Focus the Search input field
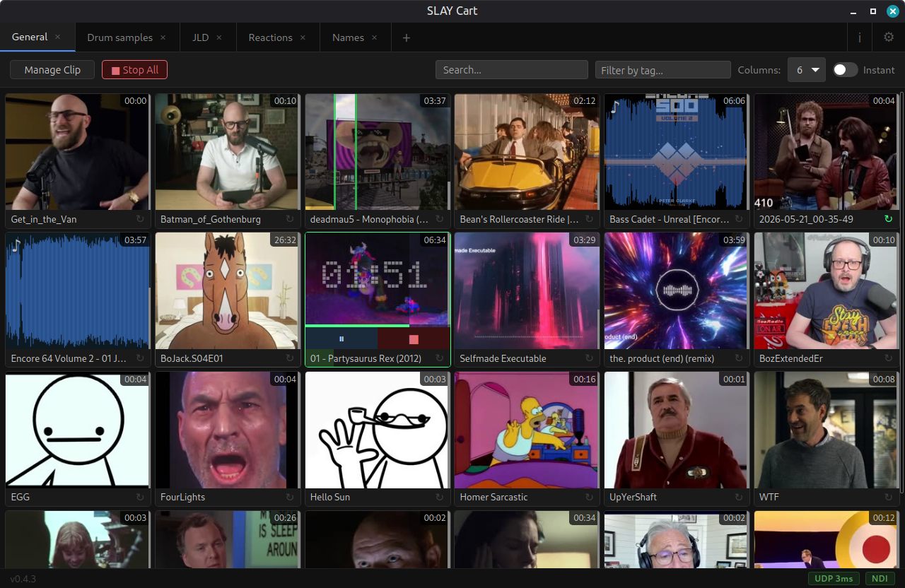Image resolution: width=905 pixels, height=588 pixels. [x=512, y=70]
